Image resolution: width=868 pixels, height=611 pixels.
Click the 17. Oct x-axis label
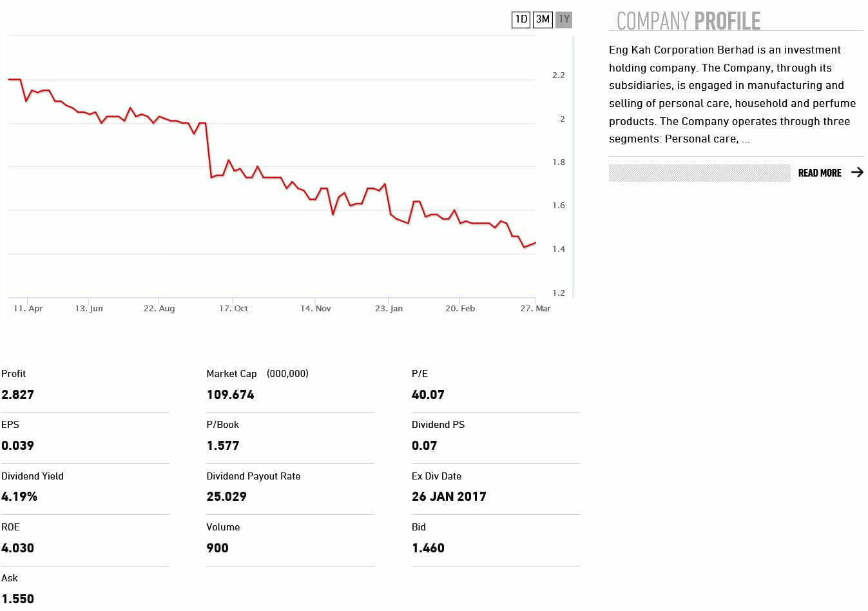[233, 309]
